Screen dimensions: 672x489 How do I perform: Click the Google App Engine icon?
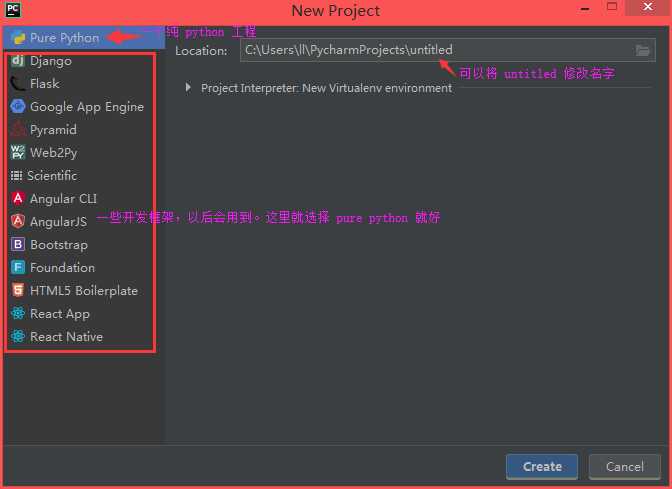18,106
